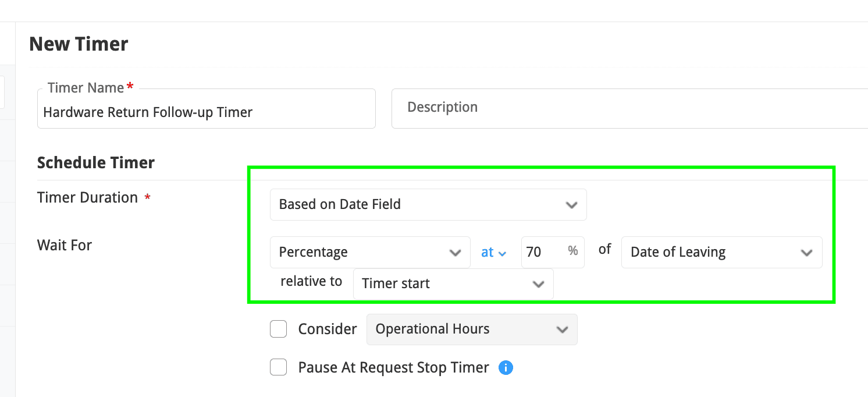Click the "Pause At Request Stop Timer" label
Viewport: 868px width, 397px height.
(393, 368)
